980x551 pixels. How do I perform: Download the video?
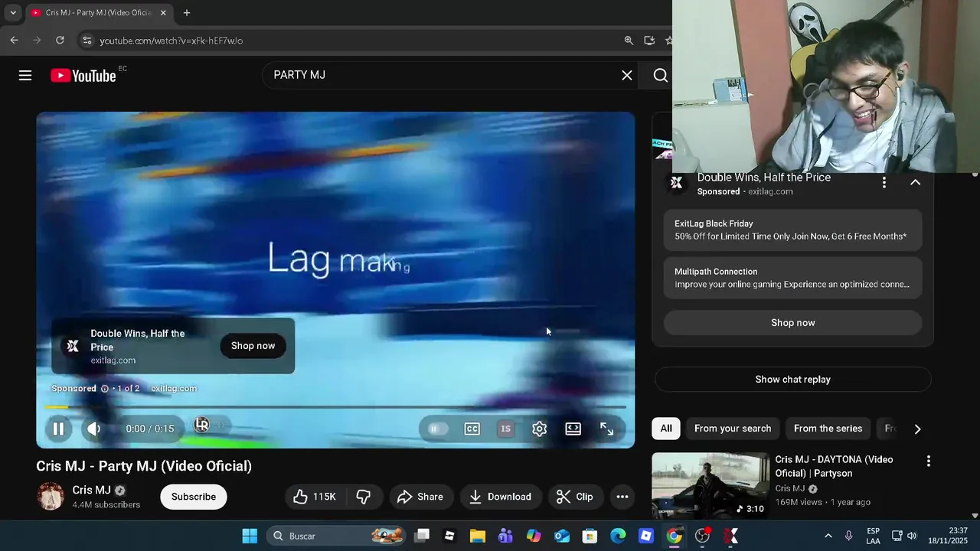click(x=501, y=497)
